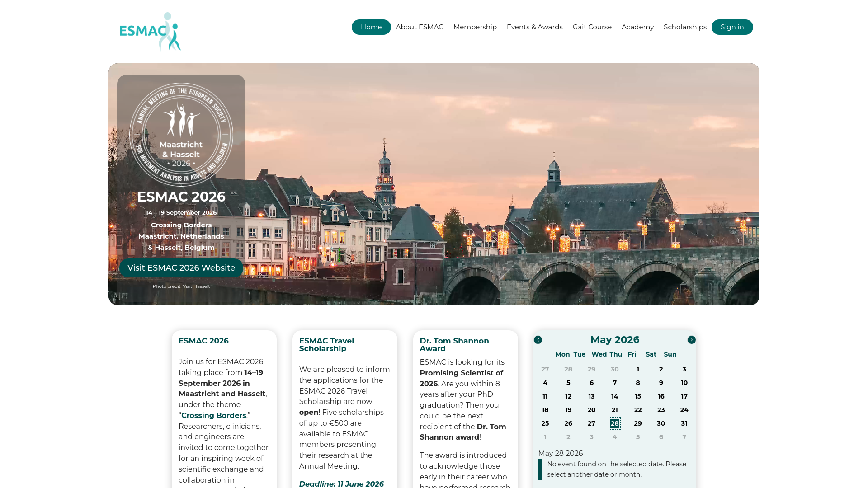Click the 'Mon' weekday header

(562, 354)
